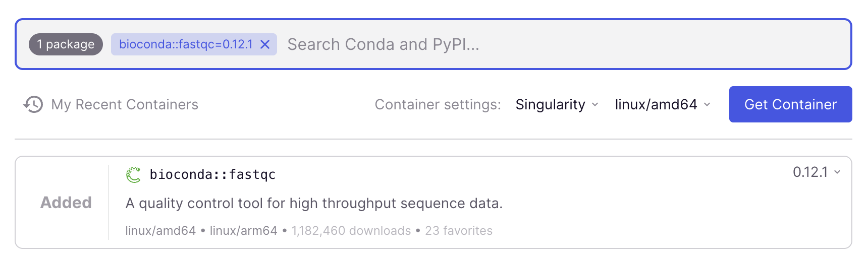The height and width of the screenshot is (259, 868).
Task: Click the chevron arrow next to Singularity
Action: (595, 105)
